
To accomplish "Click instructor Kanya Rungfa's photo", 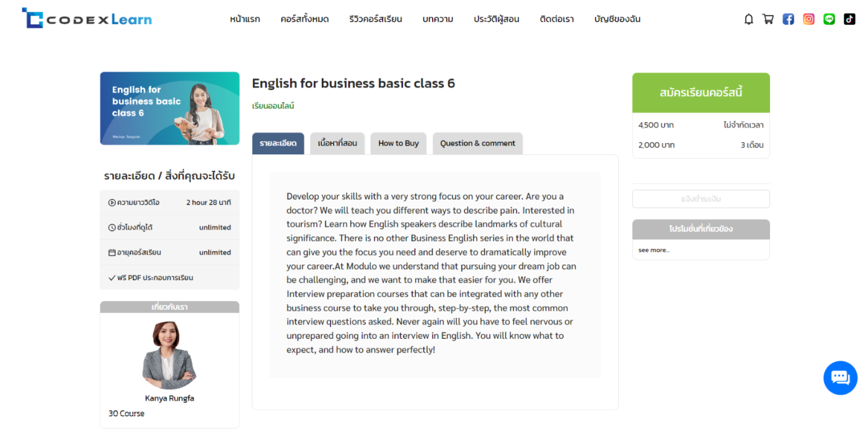I will coord(169,355).
